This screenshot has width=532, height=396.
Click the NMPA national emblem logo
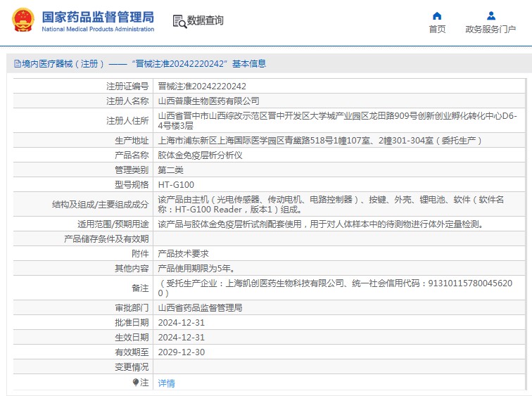pyautogui.click(x=22, y=21)
